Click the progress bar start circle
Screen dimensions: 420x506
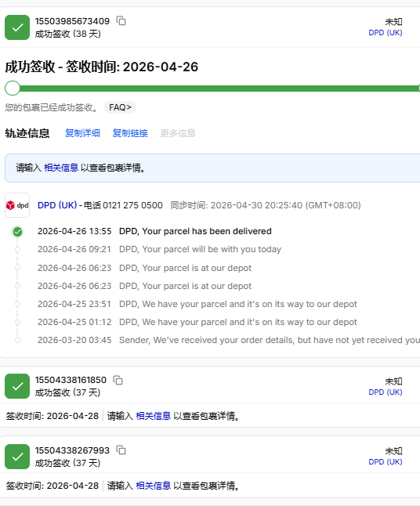[13, 88]
